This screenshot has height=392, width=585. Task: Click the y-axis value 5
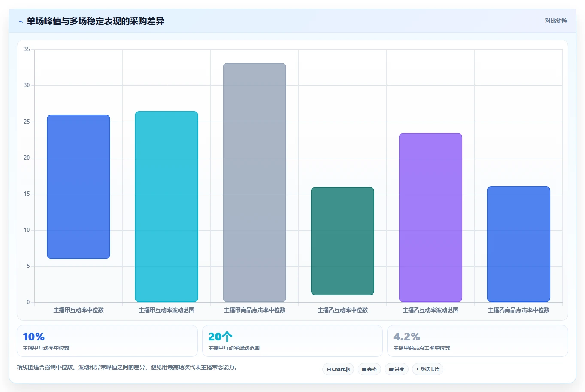coord(28,266)
